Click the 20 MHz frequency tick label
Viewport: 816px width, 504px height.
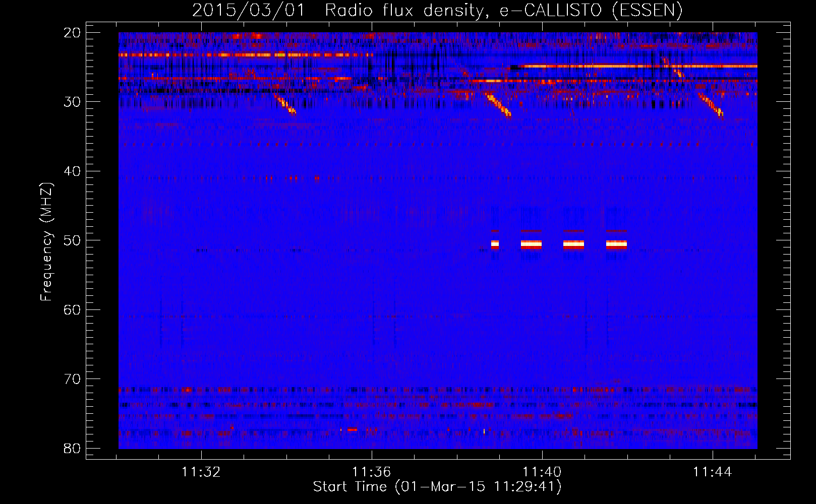pos(72,33)
